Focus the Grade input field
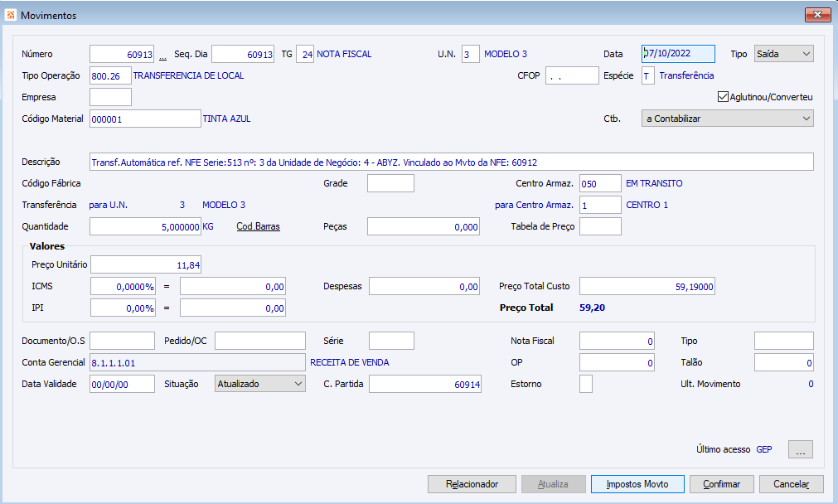 pos(390,183)
